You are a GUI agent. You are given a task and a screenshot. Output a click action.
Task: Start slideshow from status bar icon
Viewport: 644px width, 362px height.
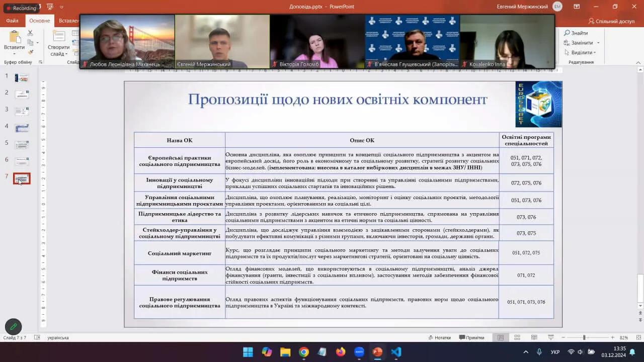point(551,337)
